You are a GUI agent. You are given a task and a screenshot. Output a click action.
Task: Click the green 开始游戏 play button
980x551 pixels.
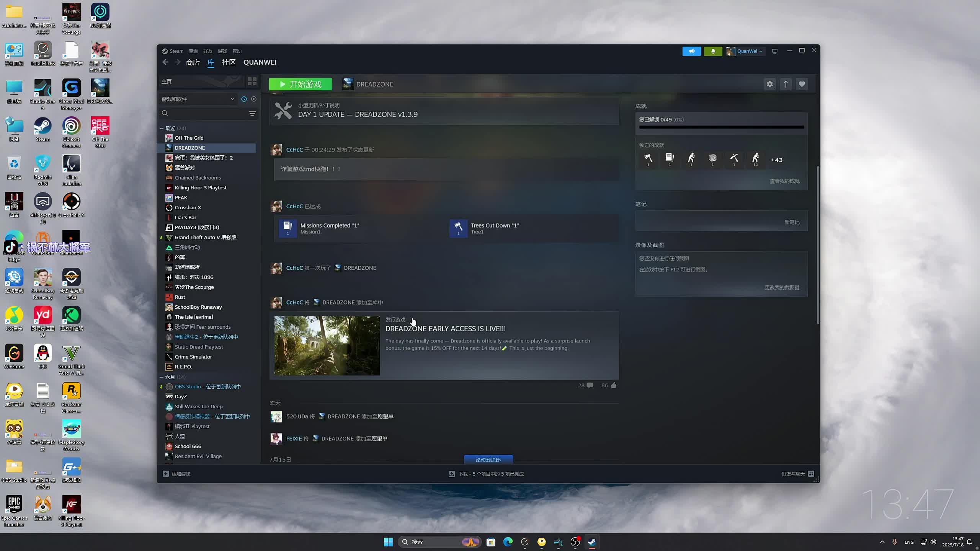300,84
